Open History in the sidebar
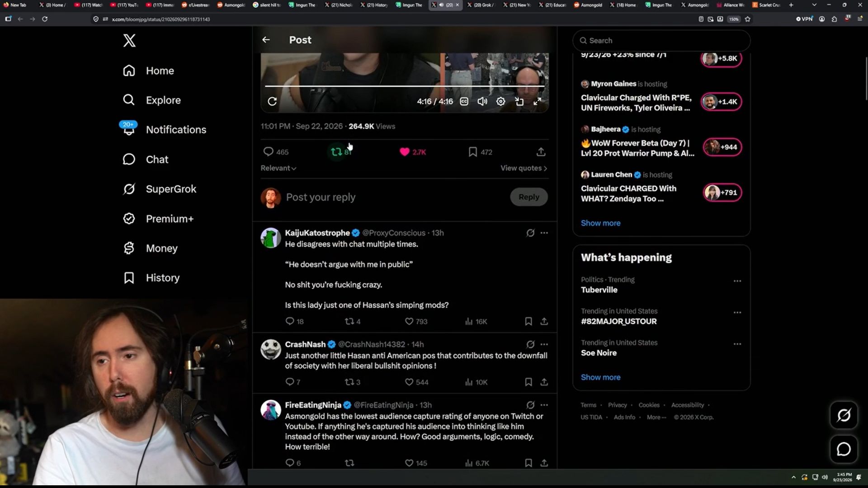The width and height of the screenshot is (868, 488). 151,278
